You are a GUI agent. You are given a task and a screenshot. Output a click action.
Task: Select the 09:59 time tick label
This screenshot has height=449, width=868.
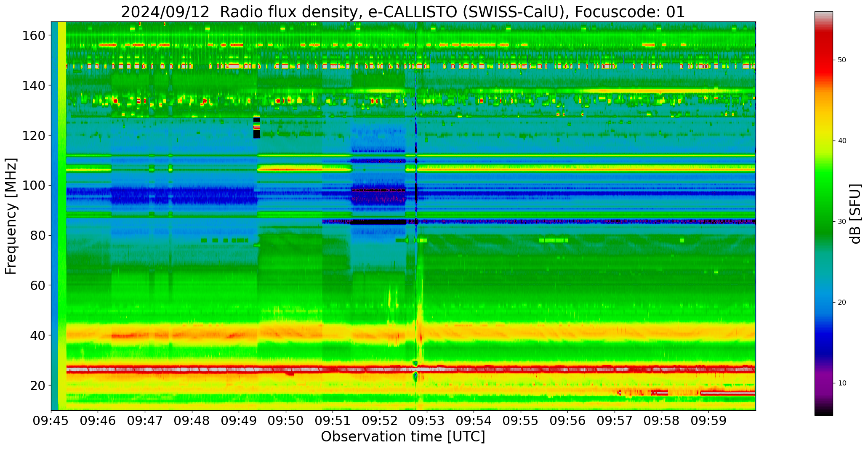click(x=708, y=421)
